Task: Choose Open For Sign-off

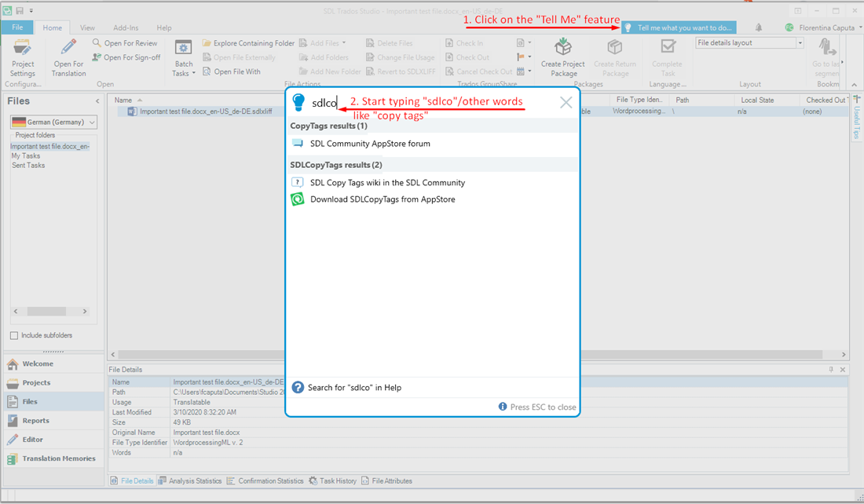Action: pos(126,57)
